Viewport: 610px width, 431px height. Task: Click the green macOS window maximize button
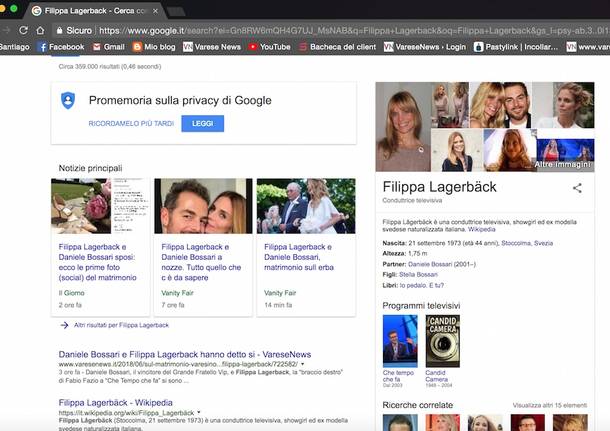coord(14,8)
